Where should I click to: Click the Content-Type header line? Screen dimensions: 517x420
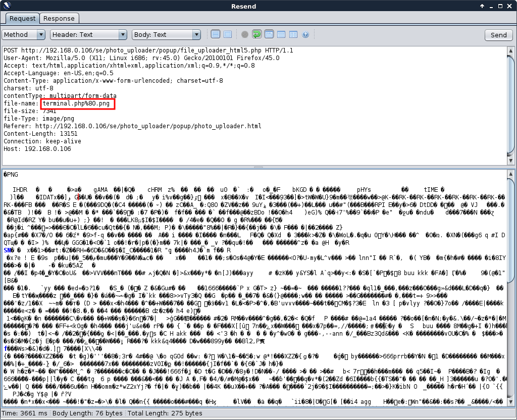coord(113,81)
